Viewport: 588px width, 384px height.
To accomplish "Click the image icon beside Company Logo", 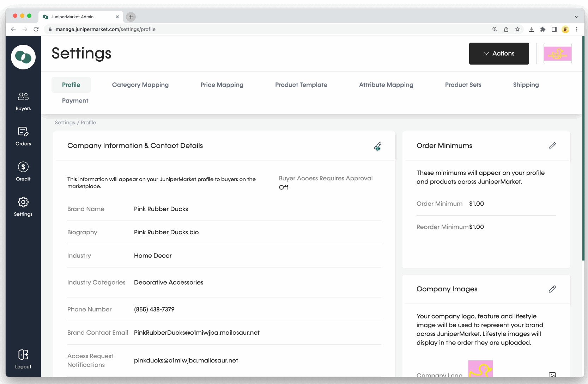I will pyautogui.click(x=552, y=375).
